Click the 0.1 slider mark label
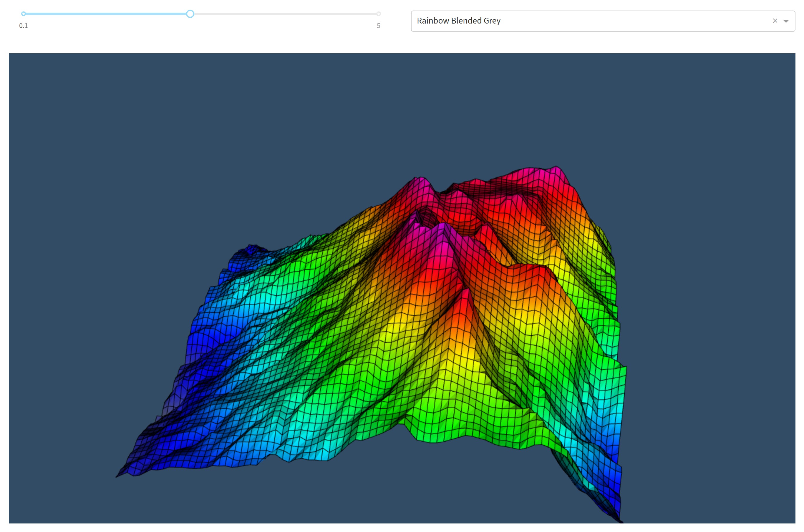 [x=24, y=26]
